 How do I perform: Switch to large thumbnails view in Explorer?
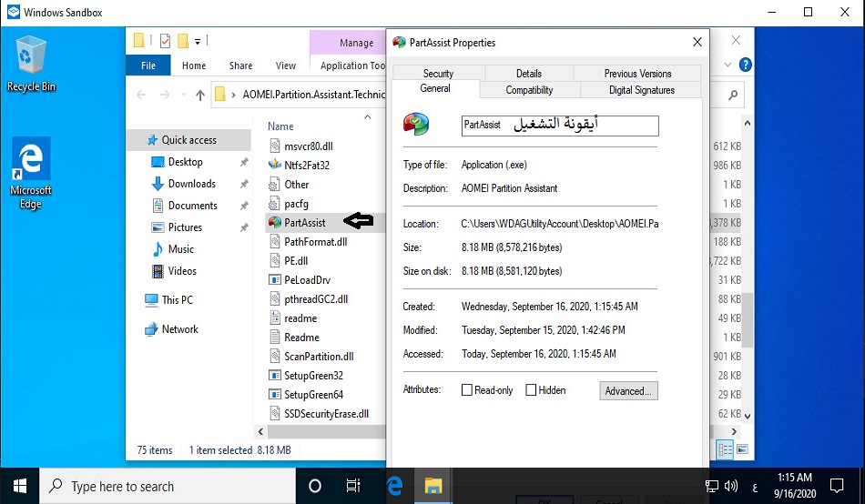pyautogui.click(x=744, y=449)
